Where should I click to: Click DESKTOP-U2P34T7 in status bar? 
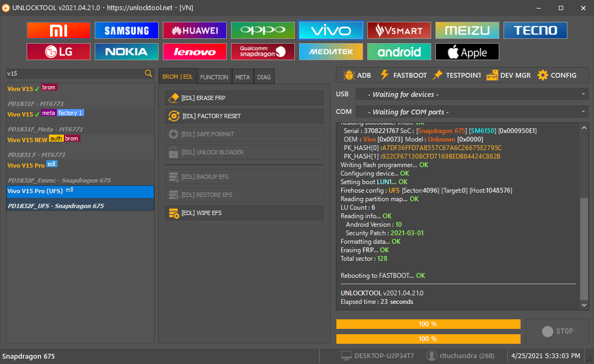pos(384,355)
